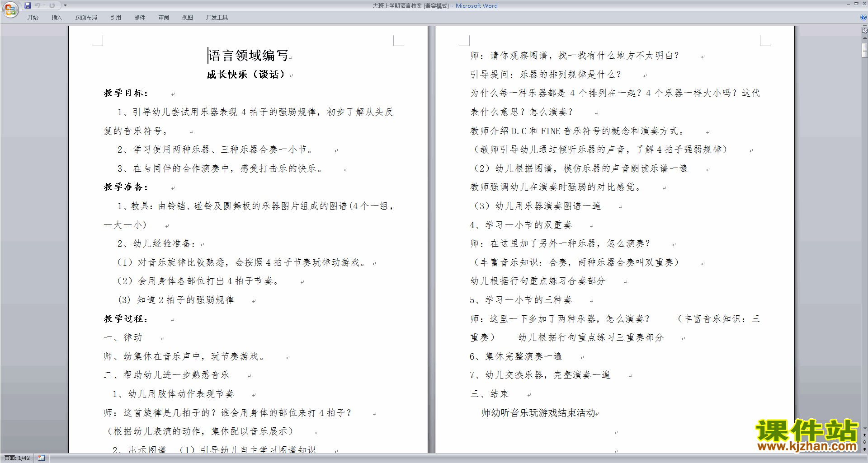Click the line 6、集体完整演奏一遍

coord(516,356)
